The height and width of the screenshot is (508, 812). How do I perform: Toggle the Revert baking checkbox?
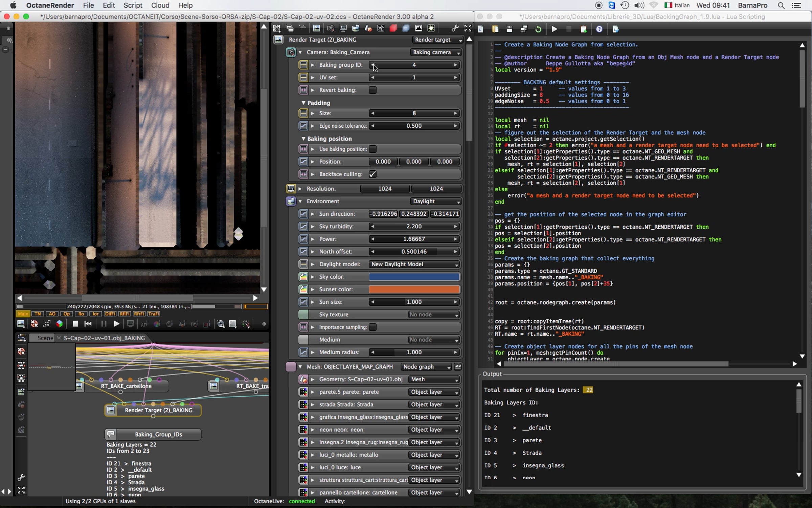click(373, 90)
